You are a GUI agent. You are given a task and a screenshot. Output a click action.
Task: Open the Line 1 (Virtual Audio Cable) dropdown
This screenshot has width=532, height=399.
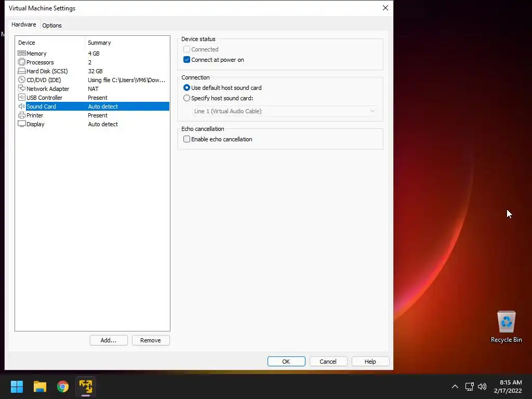coord(284,111)
